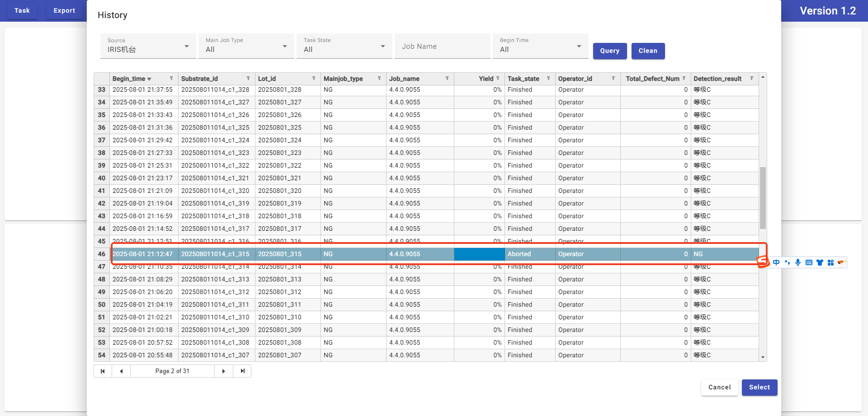Jump to the last history page
This screenshot has height=416, width=868.
coord(242,371)
